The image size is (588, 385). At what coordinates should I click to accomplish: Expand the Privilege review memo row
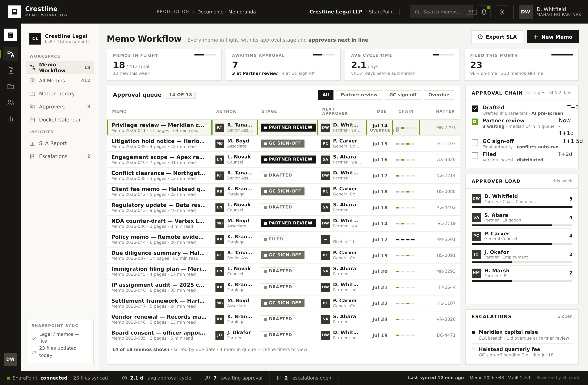283,127
